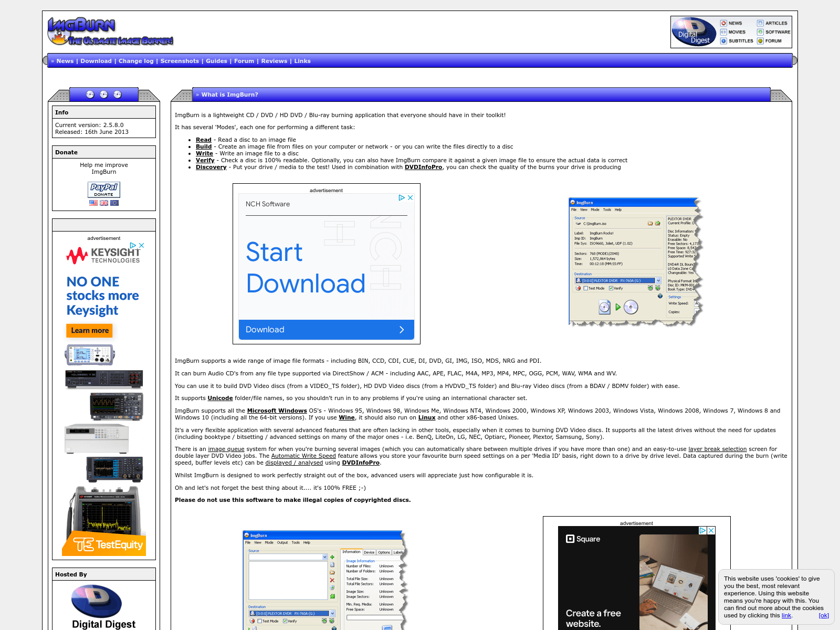The image size is (840, 630).
Task: Open the Download navigation link
Action: 96,61
